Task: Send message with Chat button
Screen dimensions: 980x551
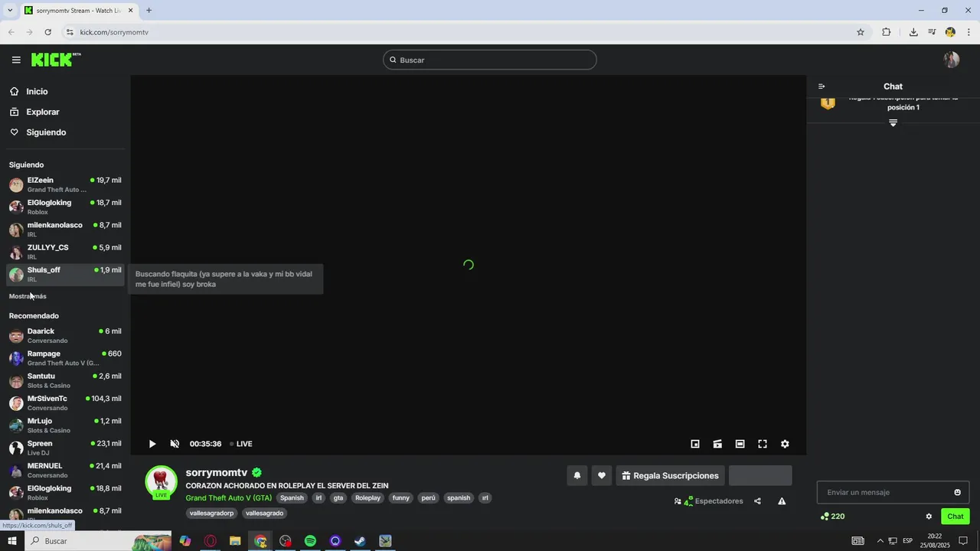Action: [x=955, y=517]
